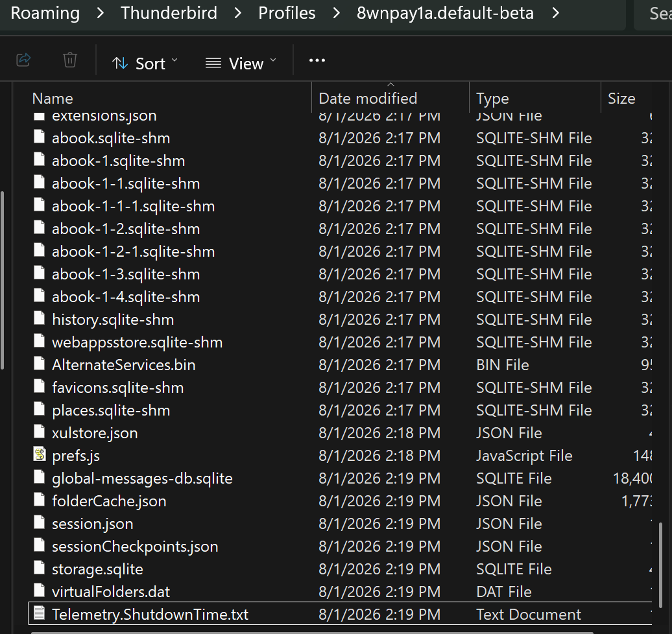672x634 pixels.
Task: Click the Delete trash can icon
Action: point(70,60)
